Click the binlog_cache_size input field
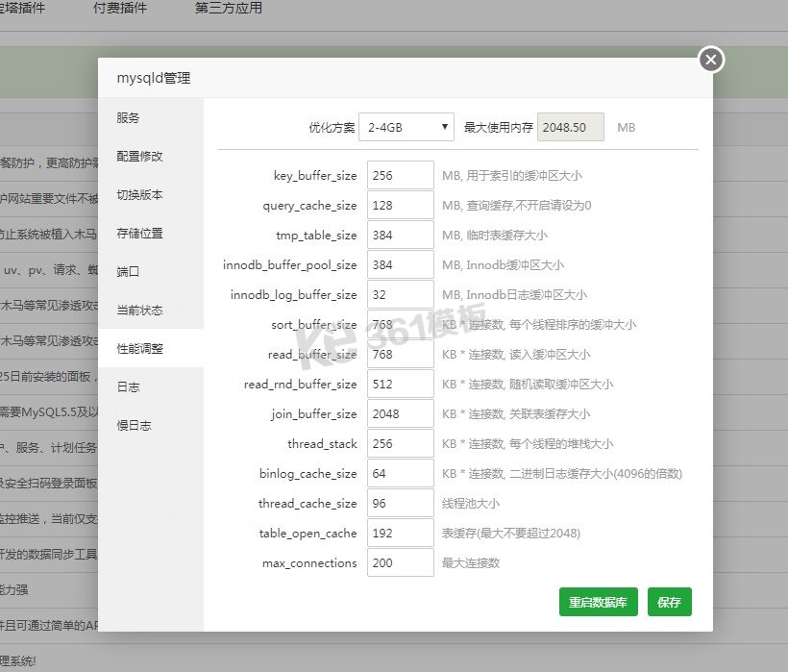Viewport: 788px width, 672px height. [401, 473]
